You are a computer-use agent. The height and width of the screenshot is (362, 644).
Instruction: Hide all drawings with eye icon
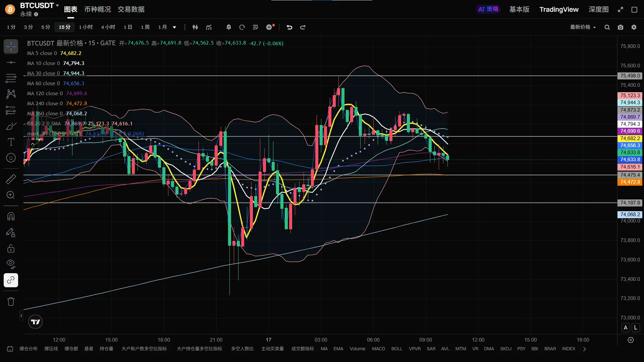click(11, 264)
